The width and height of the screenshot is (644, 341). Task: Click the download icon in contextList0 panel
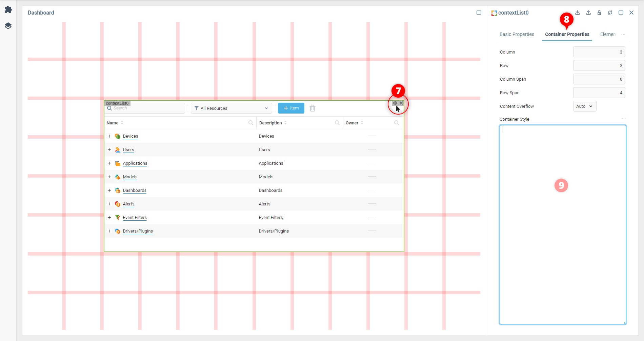[578, 13]
